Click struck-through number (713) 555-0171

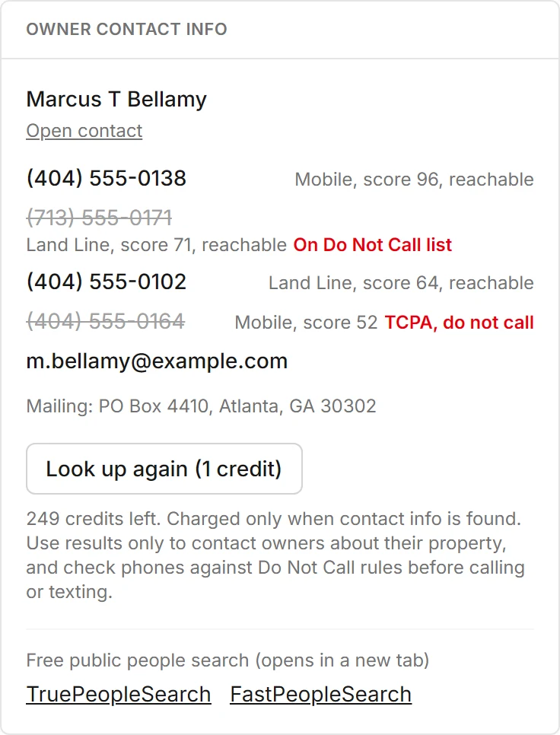point(100,218)
